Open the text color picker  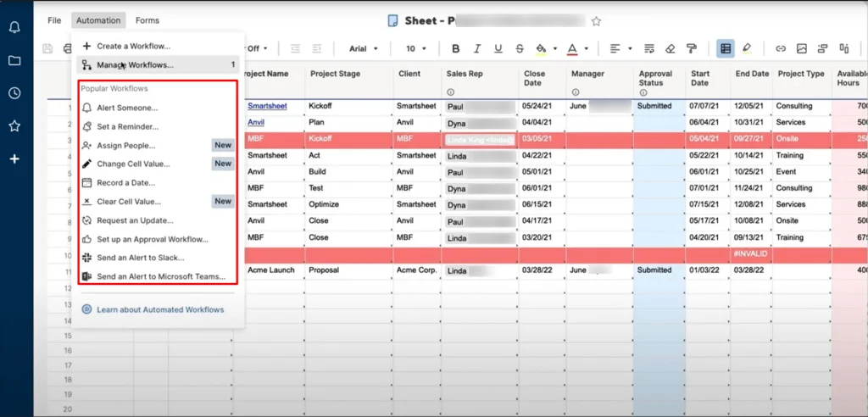pos(576,49)
